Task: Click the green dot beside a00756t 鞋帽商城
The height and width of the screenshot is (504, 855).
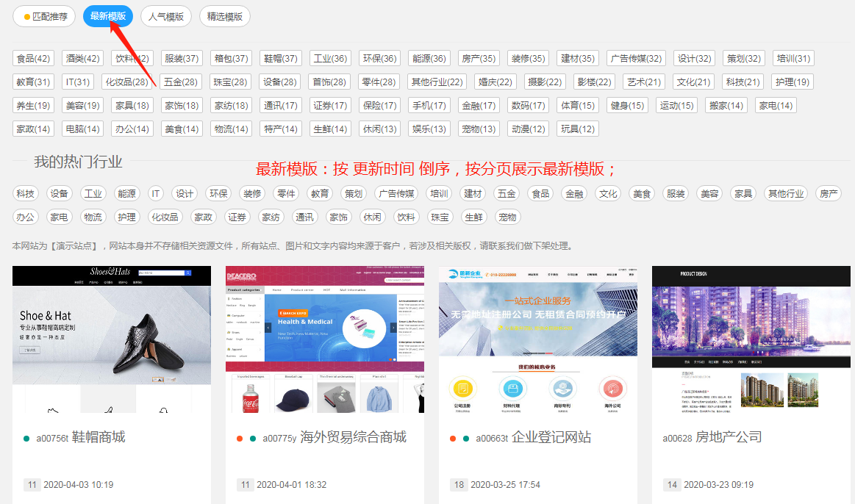Action: tap(27, 439)
